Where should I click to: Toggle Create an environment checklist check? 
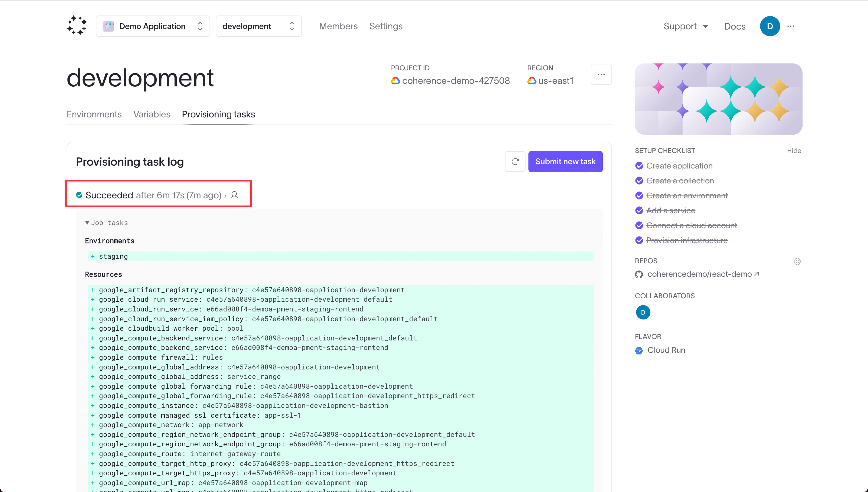coord(639,196)
